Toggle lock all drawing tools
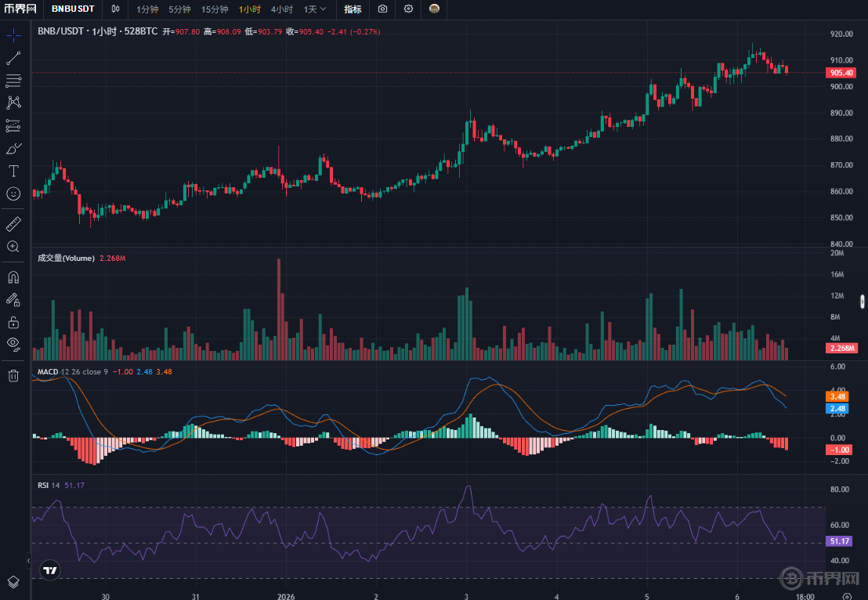868x600 pixels. pyautogui.click(x=13, y=322)
